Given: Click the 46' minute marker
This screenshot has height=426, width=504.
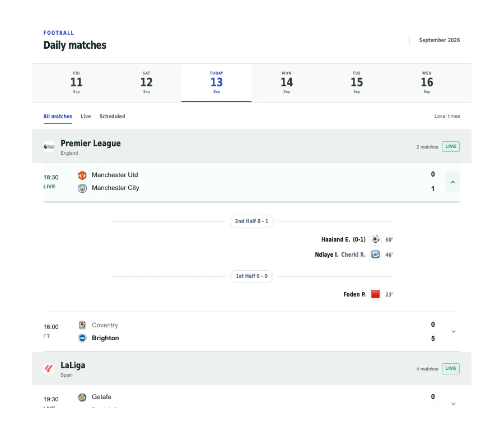Looking at the screenshot, I should pyautogui.click(x=389, y=255).
